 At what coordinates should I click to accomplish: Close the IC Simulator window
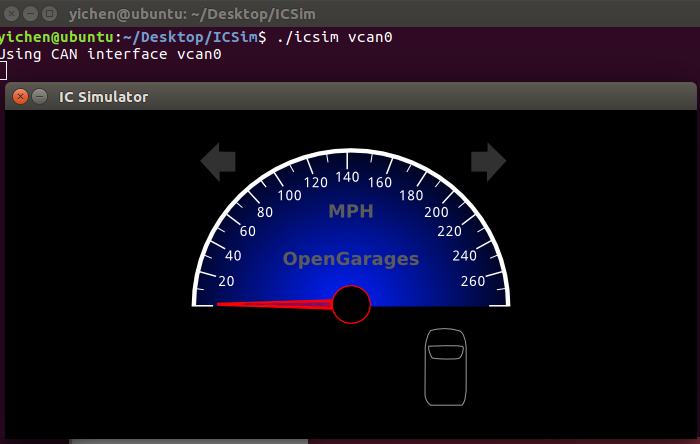(20, 96)
